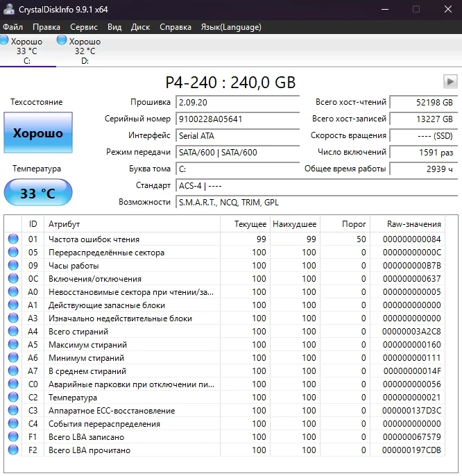Click the status orb of attribute A3
The height and width of the screenshot is (476, 462).
tap(13, 318)
